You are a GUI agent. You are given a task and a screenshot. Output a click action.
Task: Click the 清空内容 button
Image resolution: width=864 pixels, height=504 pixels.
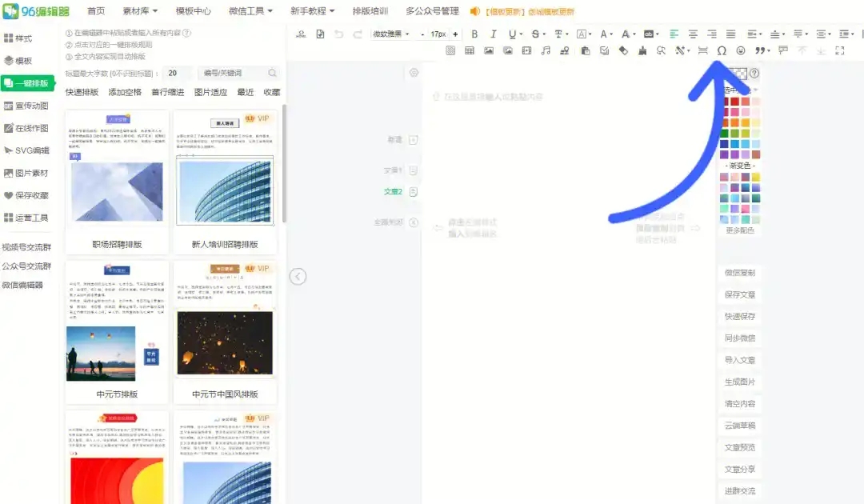(739, 404)
